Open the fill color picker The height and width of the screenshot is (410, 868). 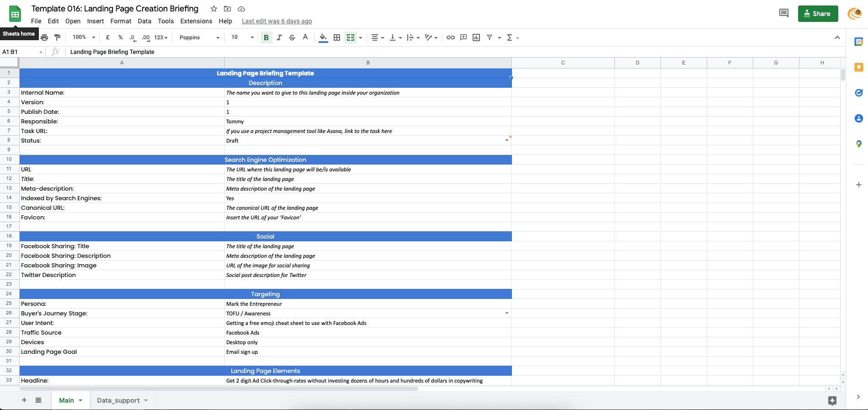323,37
